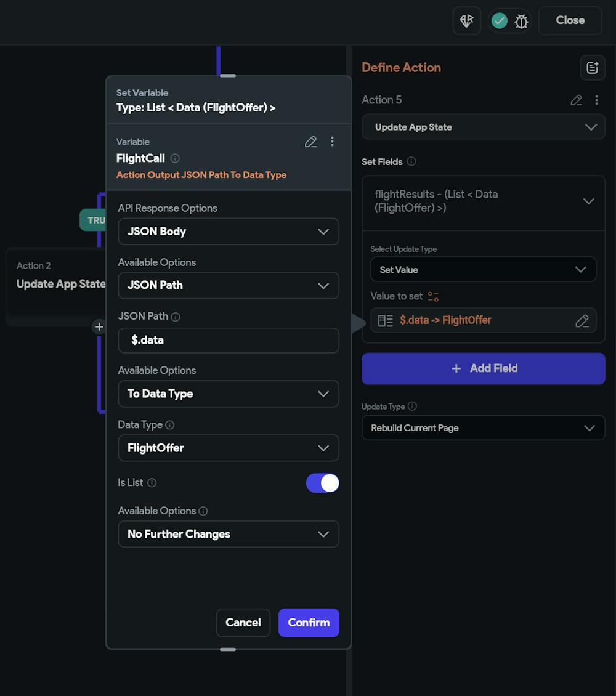
Task: Click the JSON Path input field
Action: tap(228, 340)
